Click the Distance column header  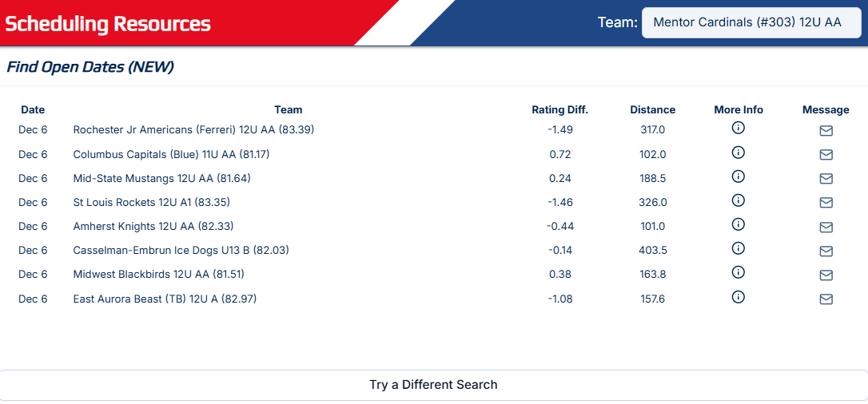[653, 110]
